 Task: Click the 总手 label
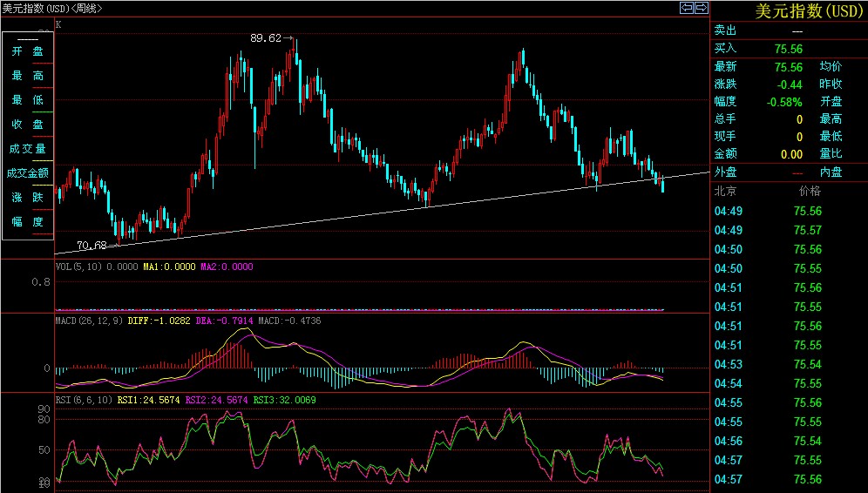pyautogui.click(x=725, y=118)
